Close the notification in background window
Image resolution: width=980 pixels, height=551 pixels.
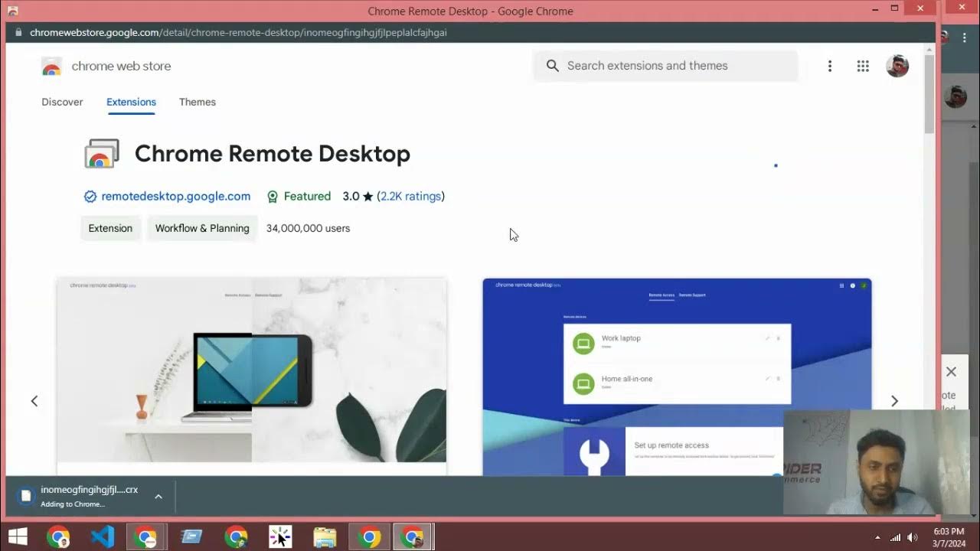pyautogui.click(x=951, y=372)
